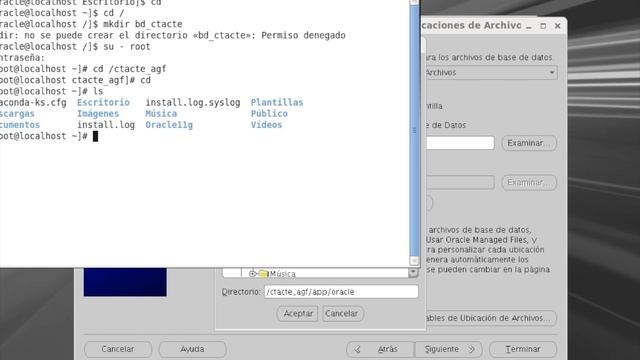The width and height of the screenshot is (640, 360).
Task: Click the 'cd /ctacte_agf' command line
Action: point(83,69)
